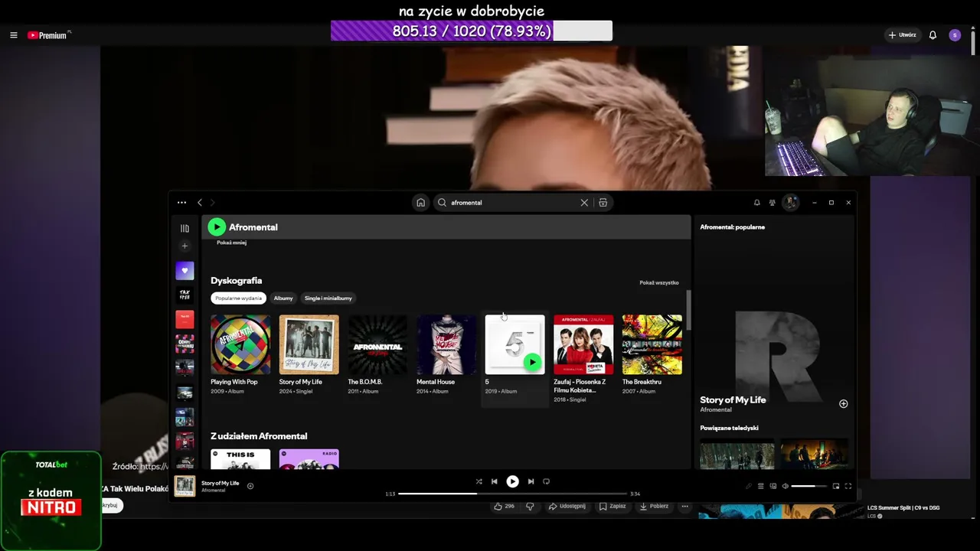
Task: Like the YouTube video with 296 likes
Action: (x=505, y=507)
